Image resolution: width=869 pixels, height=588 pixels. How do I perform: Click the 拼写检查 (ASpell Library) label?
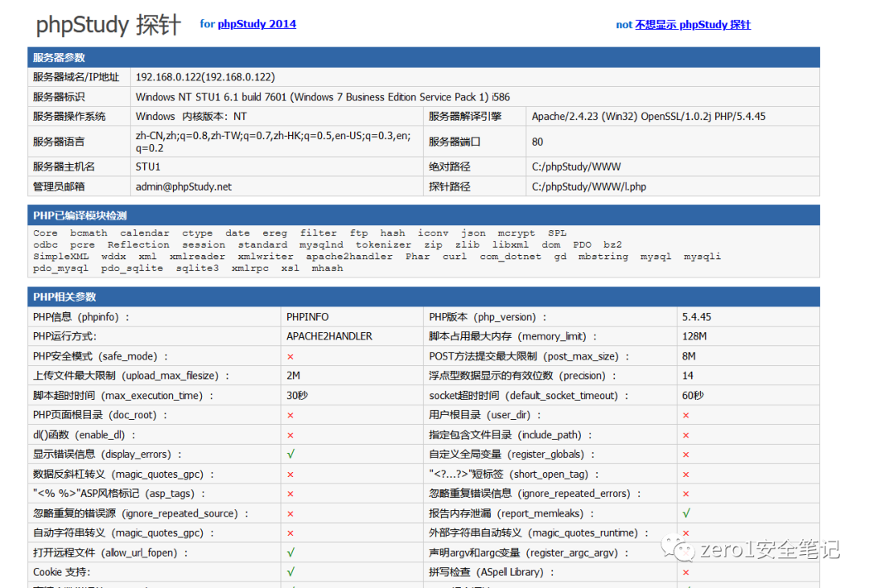[492, 573]
